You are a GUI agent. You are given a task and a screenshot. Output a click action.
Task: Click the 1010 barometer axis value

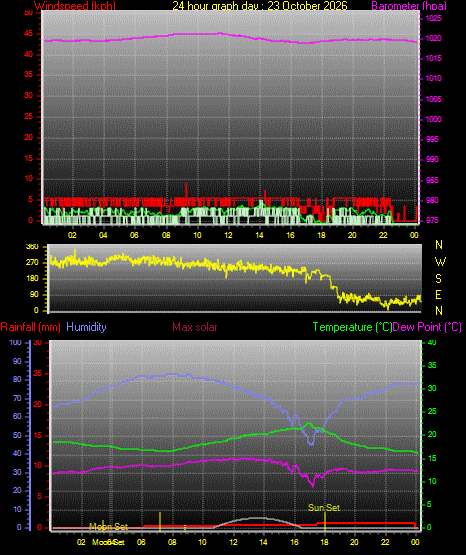point(433,79)
